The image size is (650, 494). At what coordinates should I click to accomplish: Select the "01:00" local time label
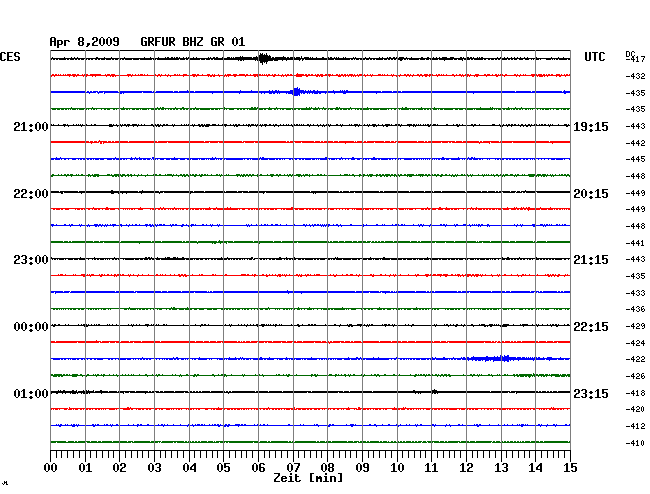pos(31,393)
